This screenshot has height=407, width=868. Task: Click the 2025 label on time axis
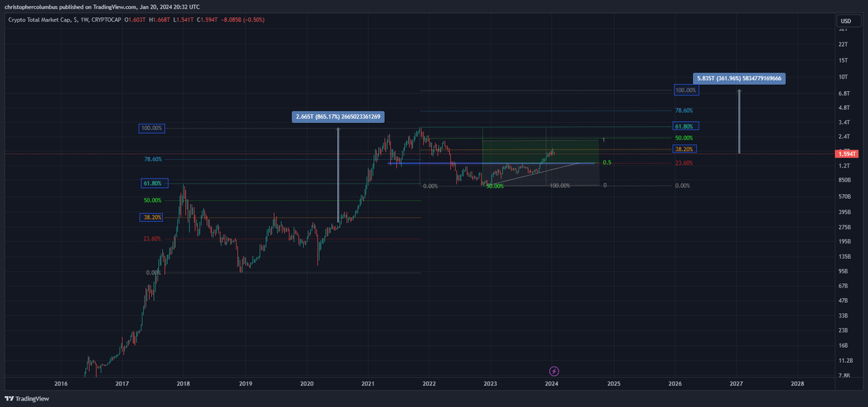click(613, 383)
